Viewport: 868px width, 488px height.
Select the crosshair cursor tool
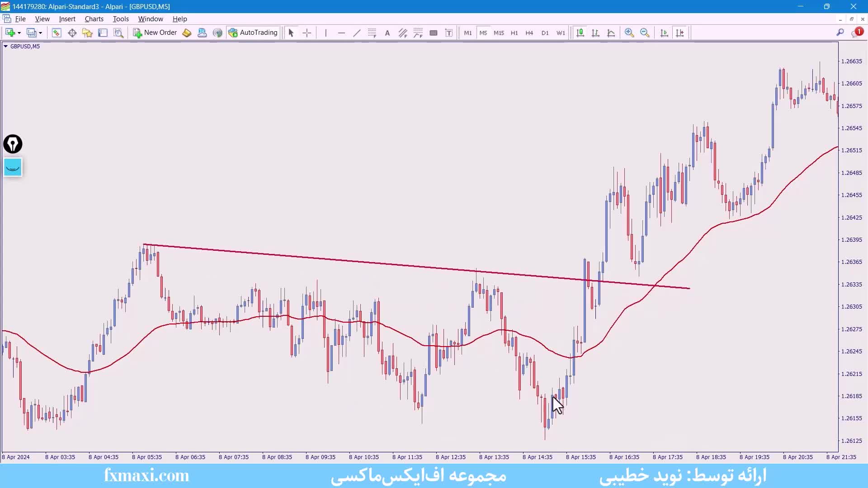(x=307, y=33)
